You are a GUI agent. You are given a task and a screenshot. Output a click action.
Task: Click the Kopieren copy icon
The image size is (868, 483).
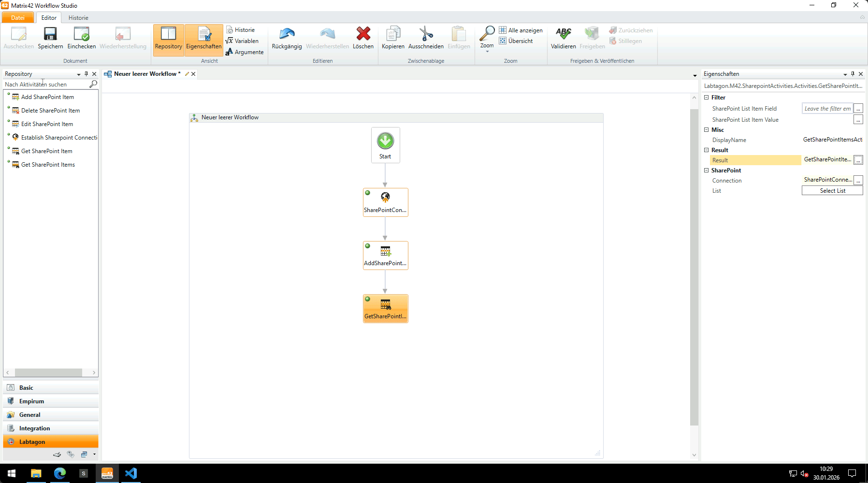tap(393, 34)
